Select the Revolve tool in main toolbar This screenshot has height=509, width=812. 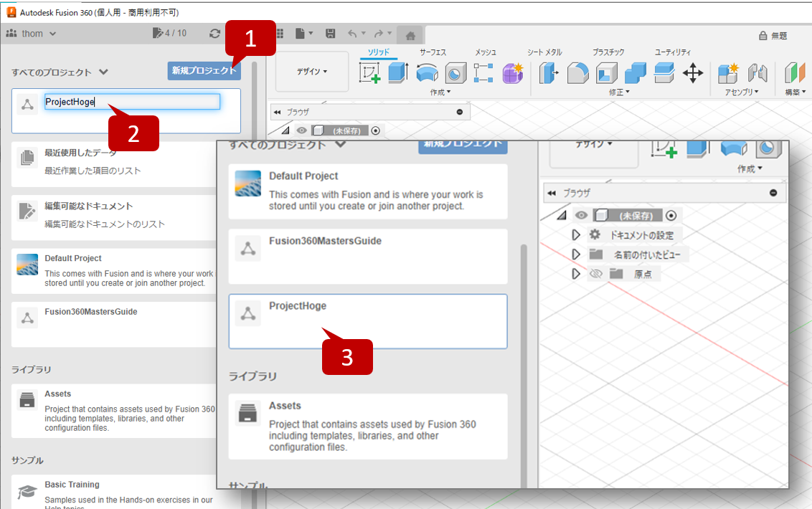[x=427, y=73]
